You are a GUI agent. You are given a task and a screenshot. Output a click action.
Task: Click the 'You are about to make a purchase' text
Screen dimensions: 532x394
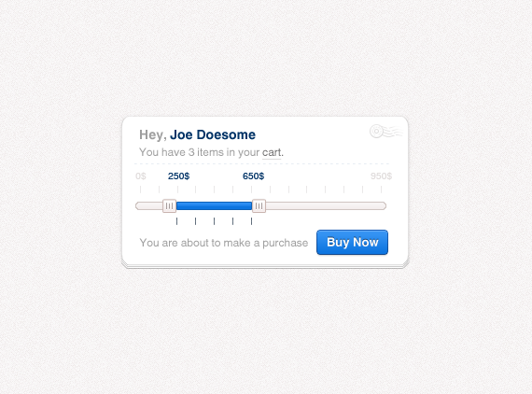(224, 243)
